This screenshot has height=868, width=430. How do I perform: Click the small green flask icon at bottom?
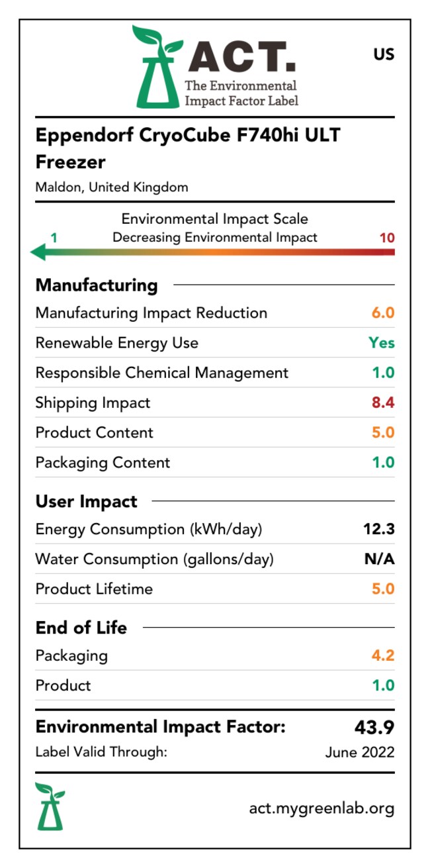tap(50, 806)
